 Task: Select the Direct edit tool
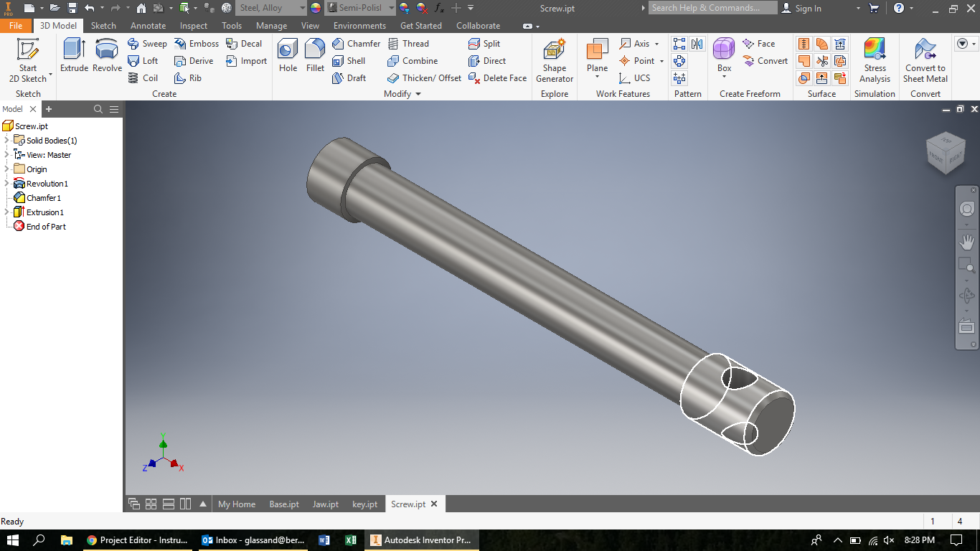pos(487,61)
